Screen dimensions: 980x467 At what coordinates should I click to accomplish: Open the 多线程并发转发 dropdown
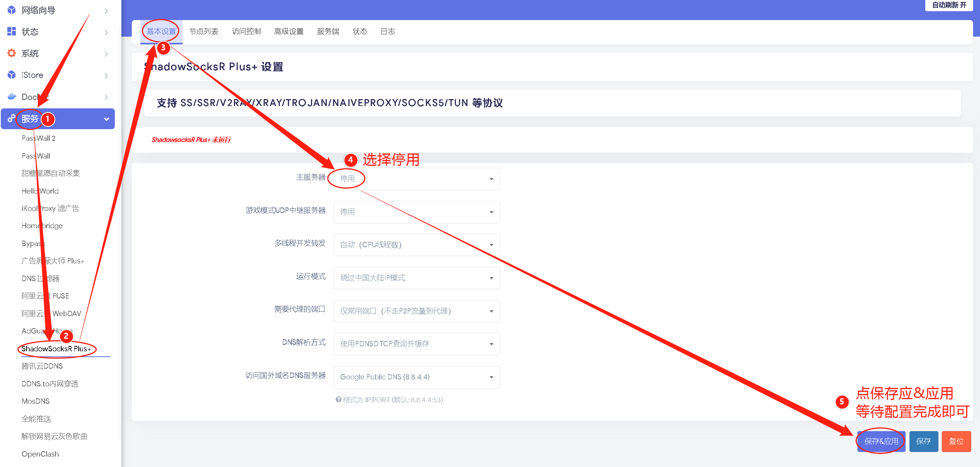(417, 245)
